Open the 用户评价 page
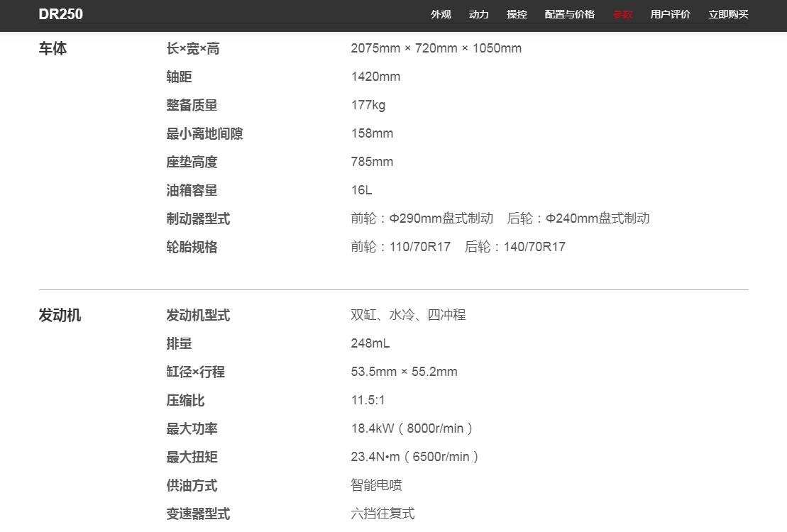This screenshot has width=787, height=532. [x=670, y=15]
